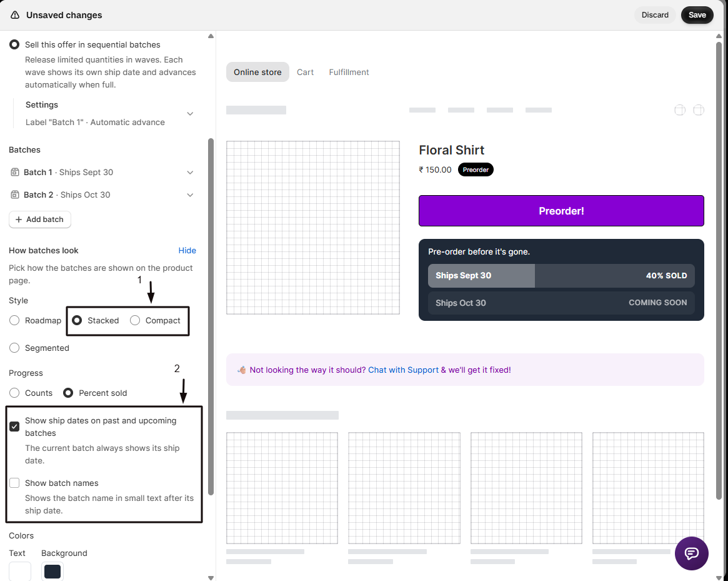Select Counts progress option
The height and width of the screenshot is (581, 728).
click(14, 393)
